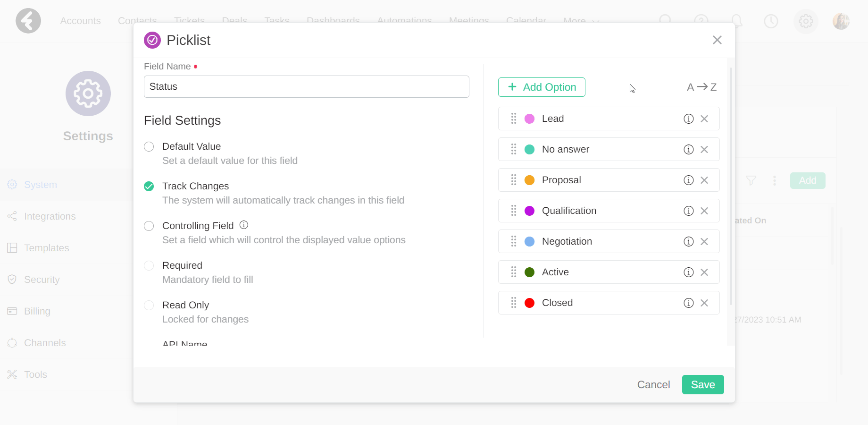Open info for the Closed option
Image resolution: width=868 pixels, height=425 pixels.
[x=689, y=303]
